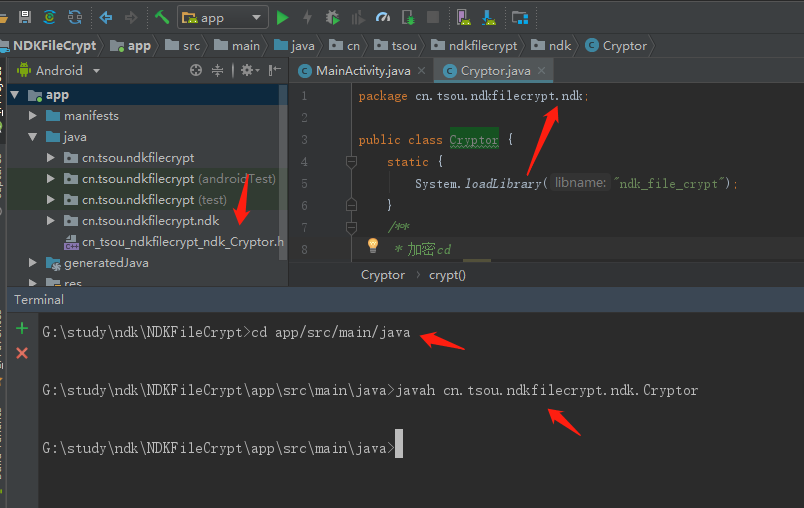Select manifests folder label

[x=91, y=116]
